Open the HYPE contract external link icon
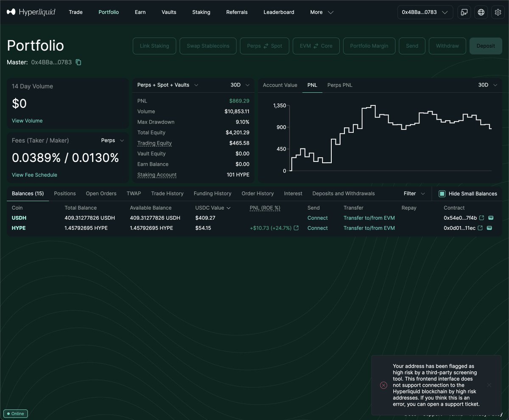 tap(480, 228)
